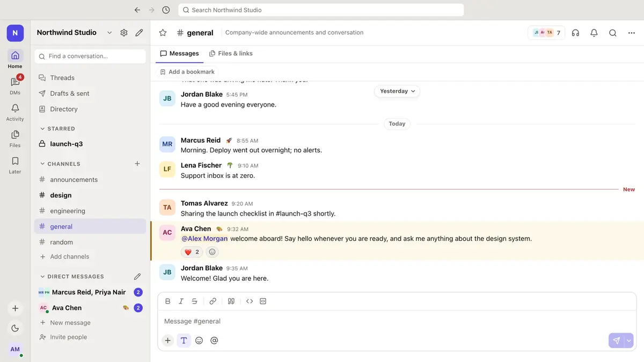Toggle block quote formatting
644x362 pixels.
pyautogui.click(x=231, y=301)
